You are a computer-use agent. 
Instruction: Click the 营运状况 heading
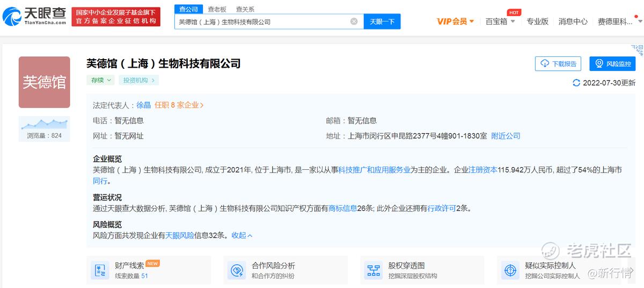107,197
